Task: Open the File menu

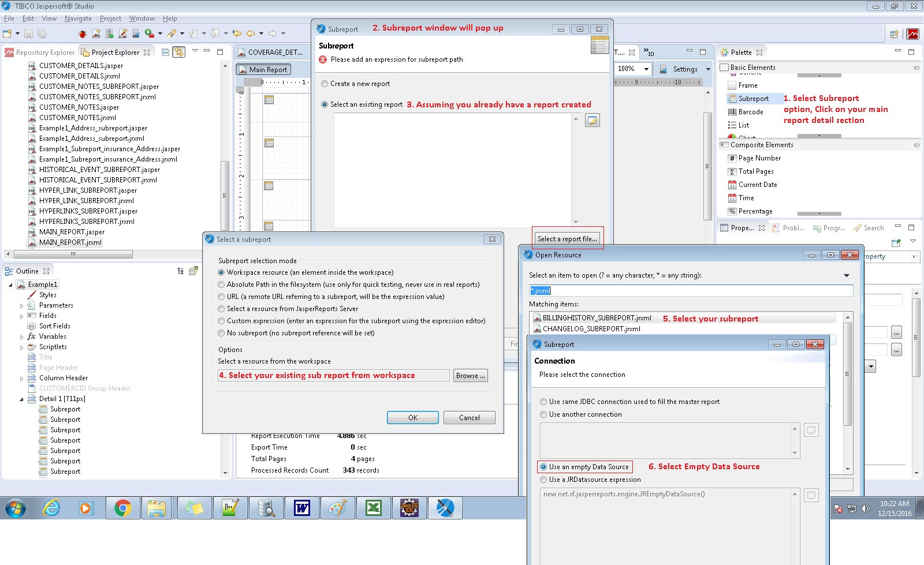Action: pos(9,18)
